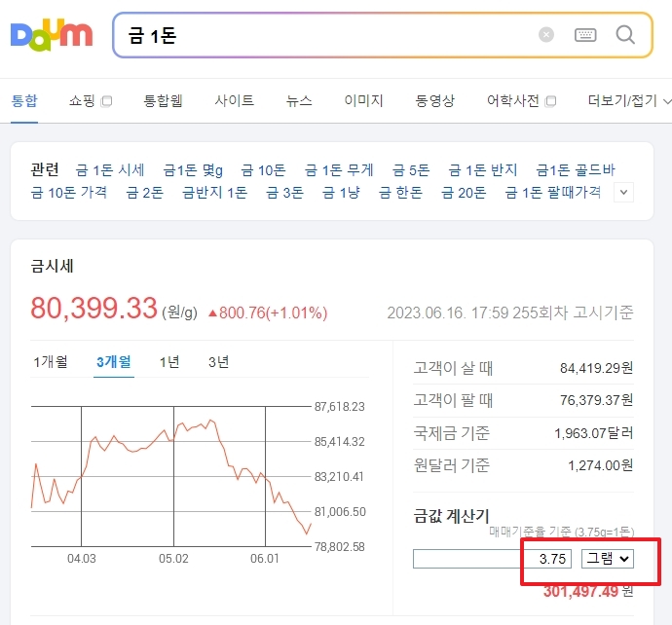Show the 3개월 chart period
The image size is (672, 625).
coord(114,362)
